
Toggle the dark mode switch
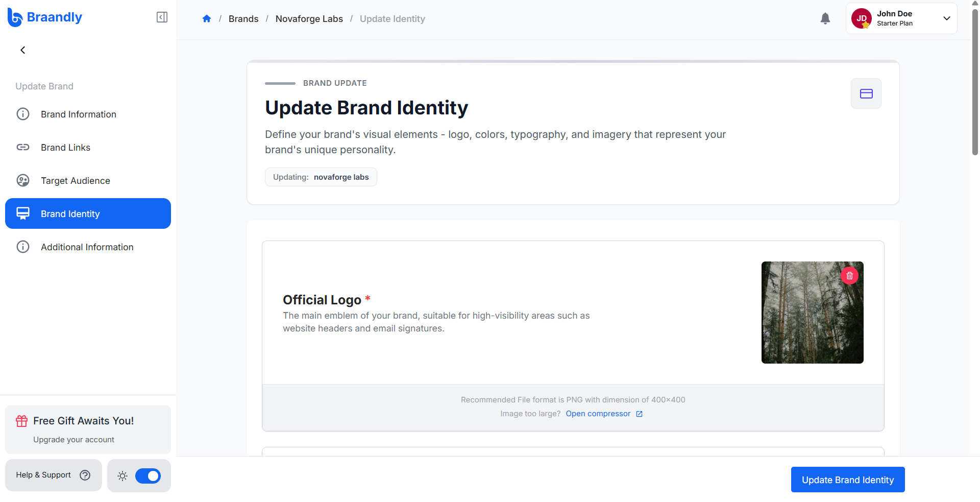click(148, 476)
